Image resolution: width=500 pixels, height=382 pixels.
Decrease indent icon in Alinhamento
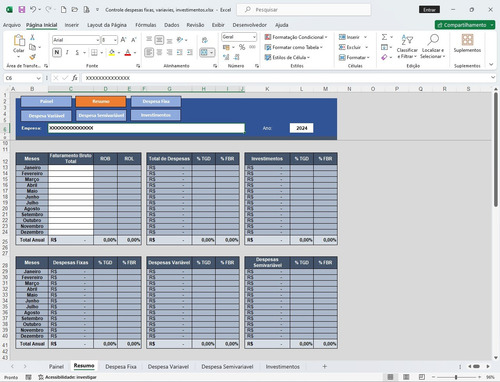tap(180, 52)
